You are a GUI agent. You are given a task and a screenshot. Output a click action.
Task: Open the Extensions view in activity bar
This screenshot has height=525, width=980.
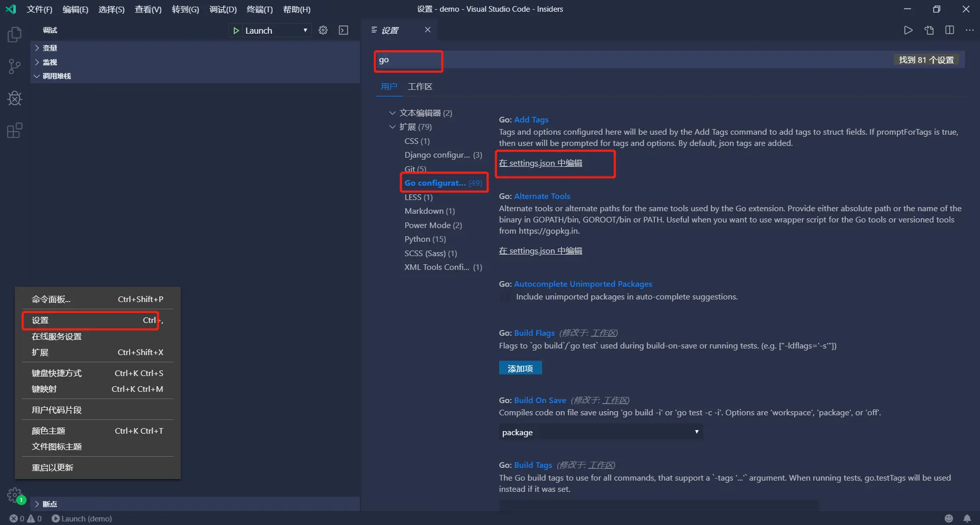click(x=15, y=131)
